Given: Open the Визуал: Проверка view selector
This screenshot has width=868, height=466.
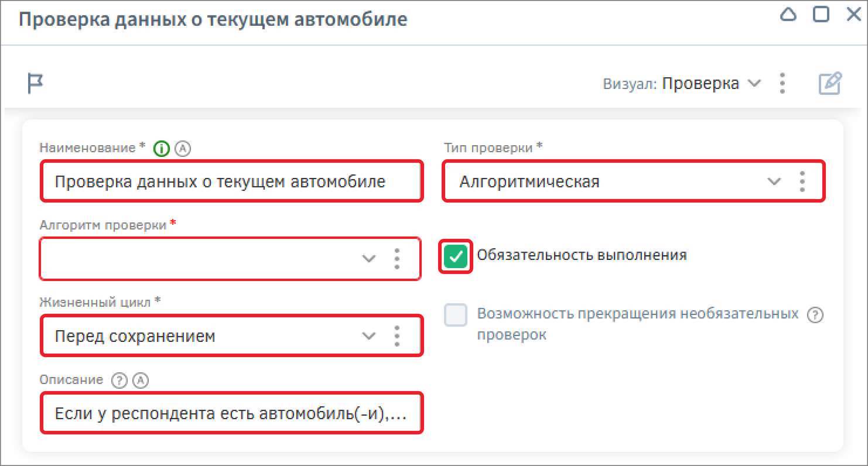Looking at the screenshot, I should tap(710, 84).
